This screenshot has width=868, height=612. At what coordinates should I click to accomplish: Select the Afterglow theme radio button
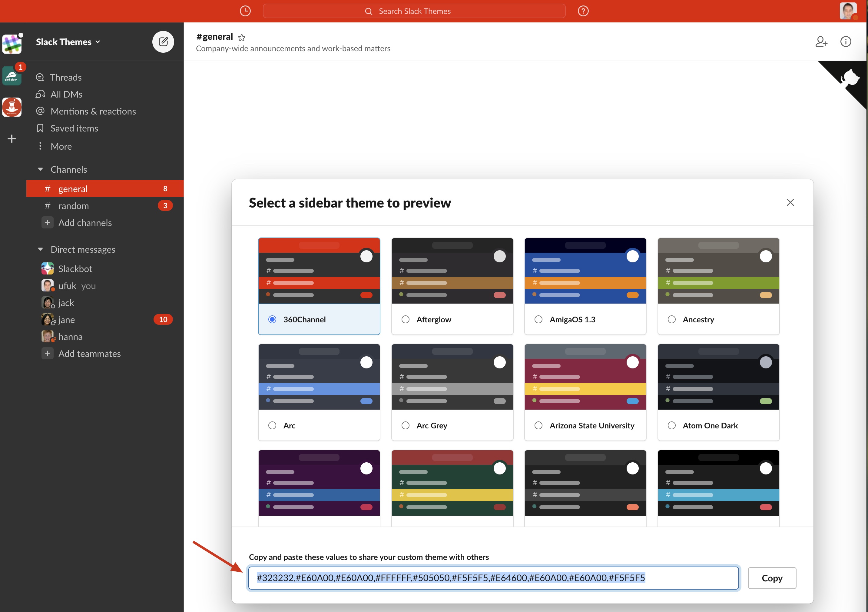click(x=405, y=319)
